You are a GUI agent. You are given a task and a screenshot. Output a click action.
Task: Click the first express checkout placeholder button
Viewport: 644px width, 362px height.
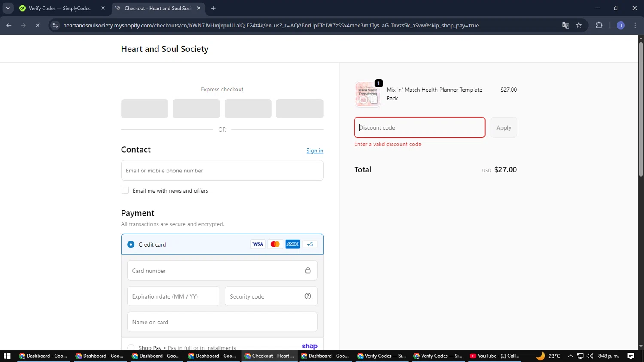pyautogui.click(x=145, y=109)
